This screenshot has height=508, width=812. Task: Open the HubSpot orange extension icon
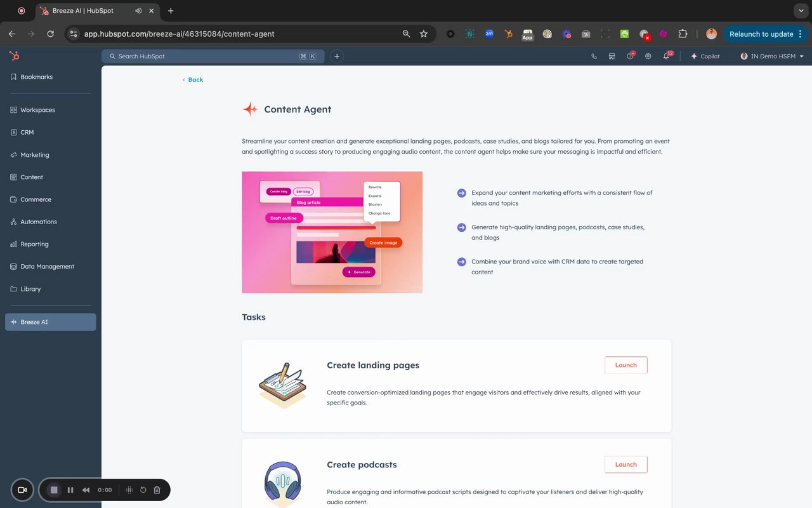[508, 34]
